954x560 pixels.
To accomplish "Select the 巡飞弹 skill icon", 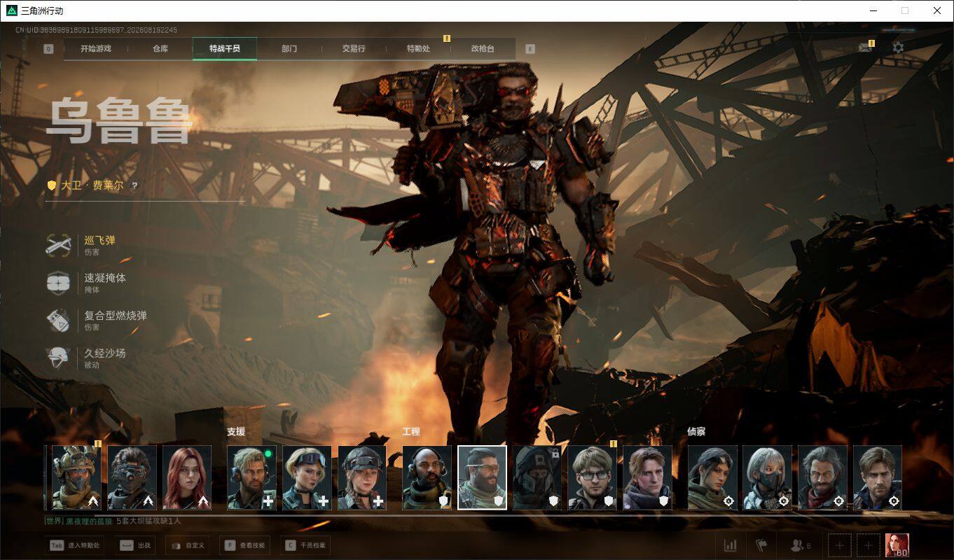I will [x=59, y=245].
